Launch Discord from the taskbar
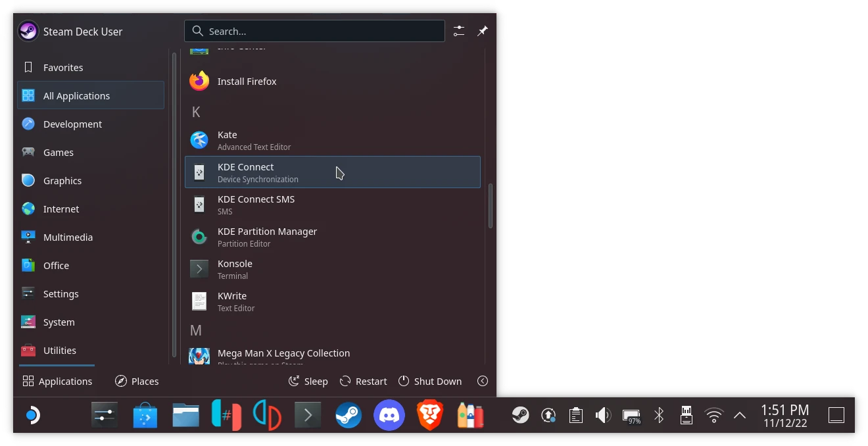 [x=389, y=415]
